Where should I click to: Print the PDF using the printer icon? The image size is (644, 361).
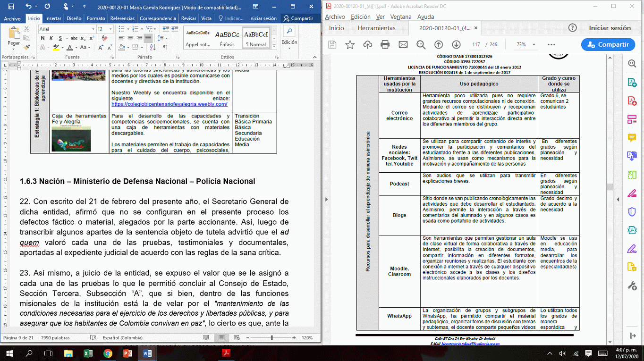(x=385, y=44)
